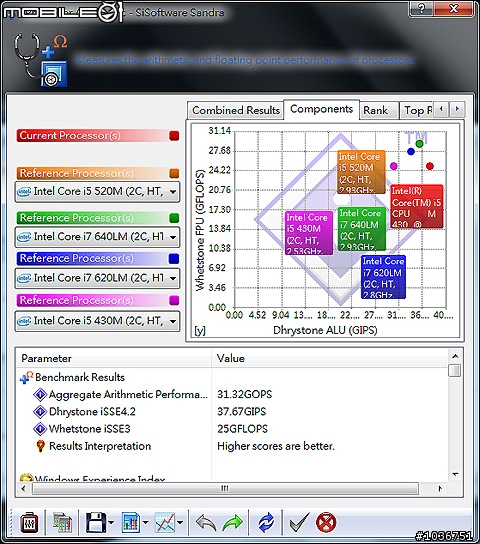Viewport: 480px width, 544px height.
Task: Toggle the green Reference Processor(s) square
Action: pyautogui.click(x=174, y=218)
